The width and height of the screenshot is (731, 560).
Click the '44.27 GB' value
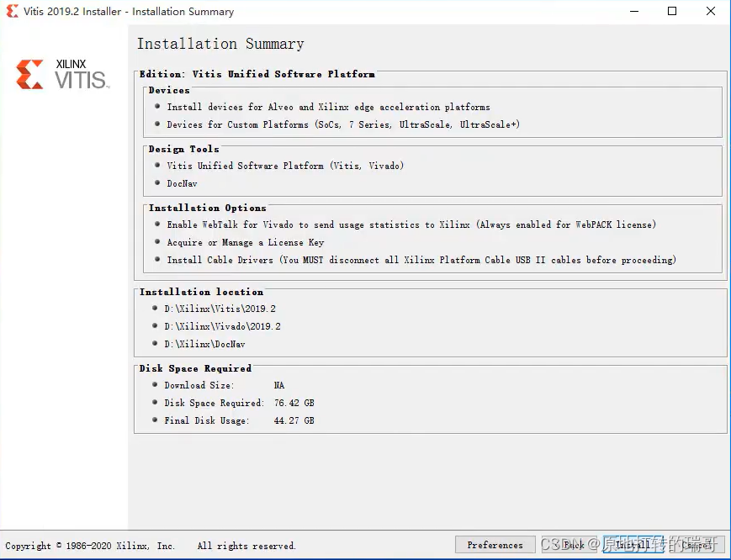click(x=294, y=420)
